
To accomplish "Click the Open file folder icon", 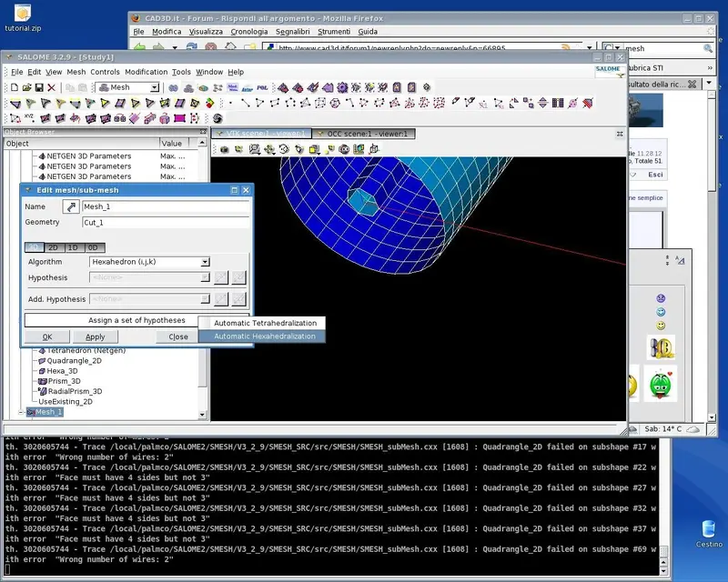I will pos(25,87).
